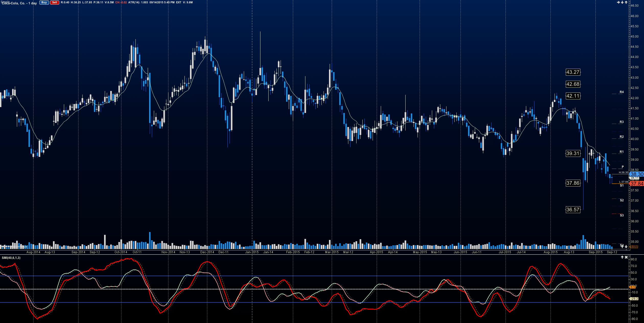Viewport: 644px width, 323px height.
Task: Click the Jan-2015 date label
Action: pos(252,252)
